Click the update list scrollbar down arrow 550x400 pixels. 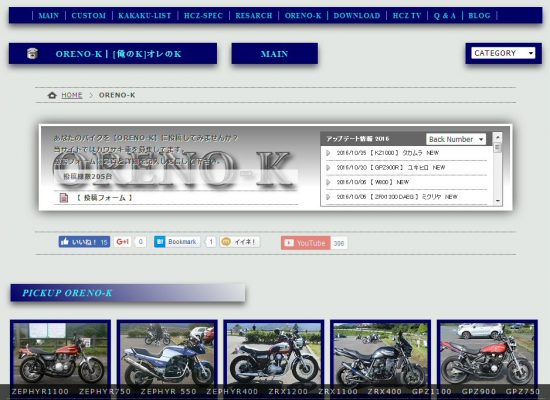point(497,201)
